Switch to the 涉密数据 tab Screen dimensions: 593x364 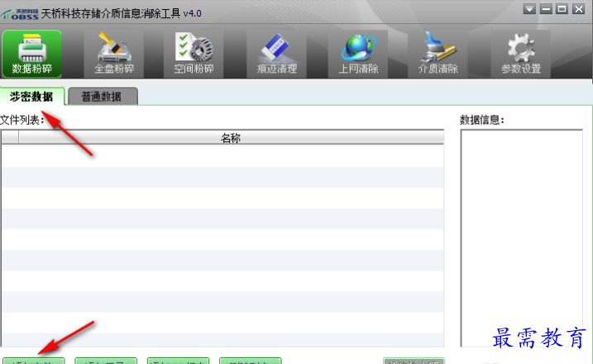31,96
